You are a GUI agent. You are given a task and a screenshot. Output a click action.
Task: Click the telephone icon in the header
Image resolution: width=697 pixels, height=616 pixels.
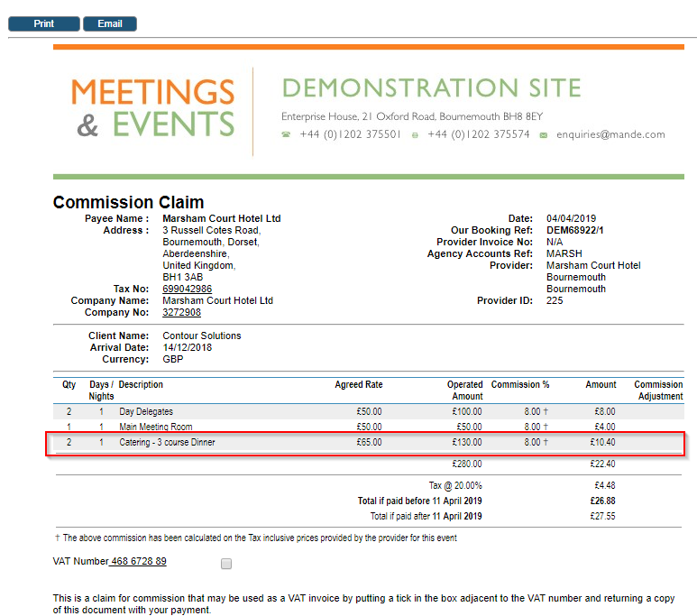tap(286, 134)
